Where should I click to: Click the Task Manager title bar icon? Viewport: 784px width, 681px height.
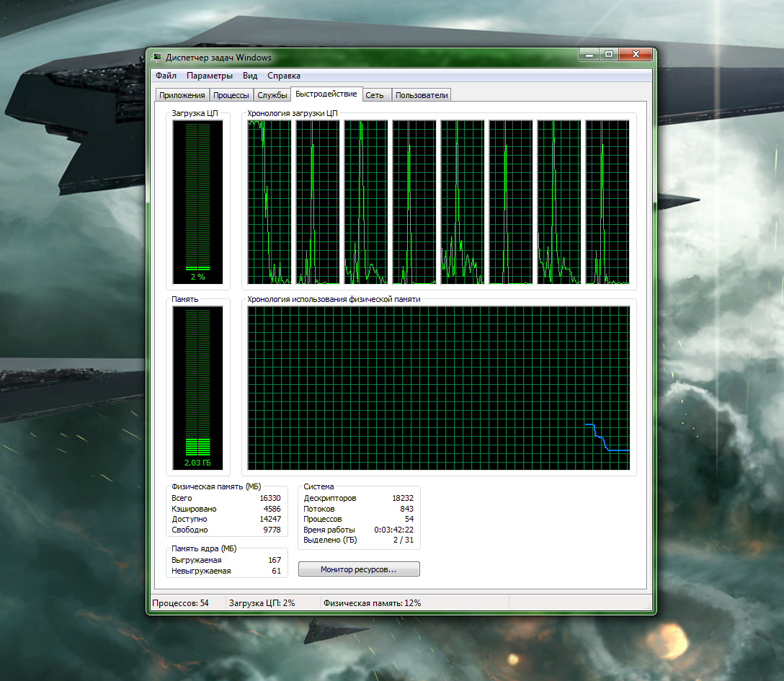(157, 58)
